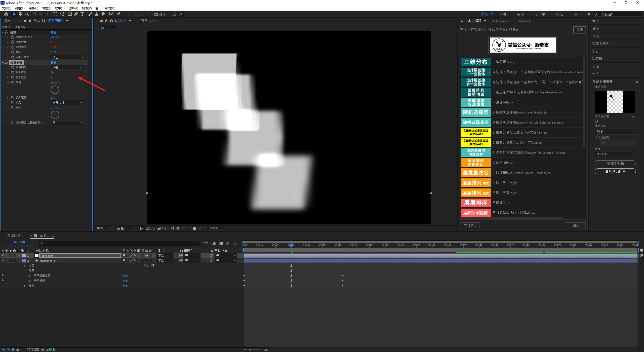This screenshot has height=352, width=644.
Task: Select the Clone Stamp tool
Action: coord(97,14)
